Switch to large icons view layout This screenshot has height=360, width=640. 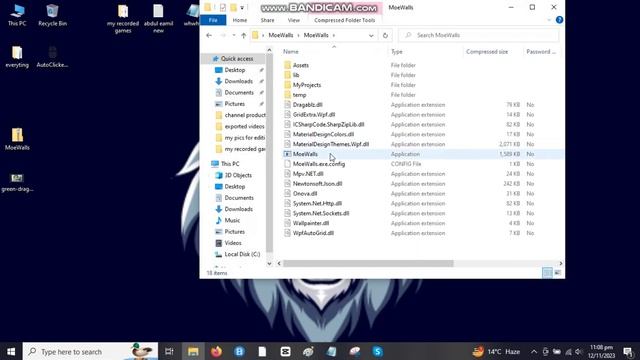coord(557,273)
